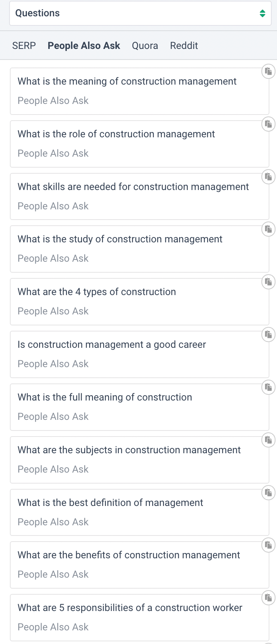The height and width of the screenshot is (644, 277).
Task: Open the Questions dropdown selector
Action: [140, 13]
